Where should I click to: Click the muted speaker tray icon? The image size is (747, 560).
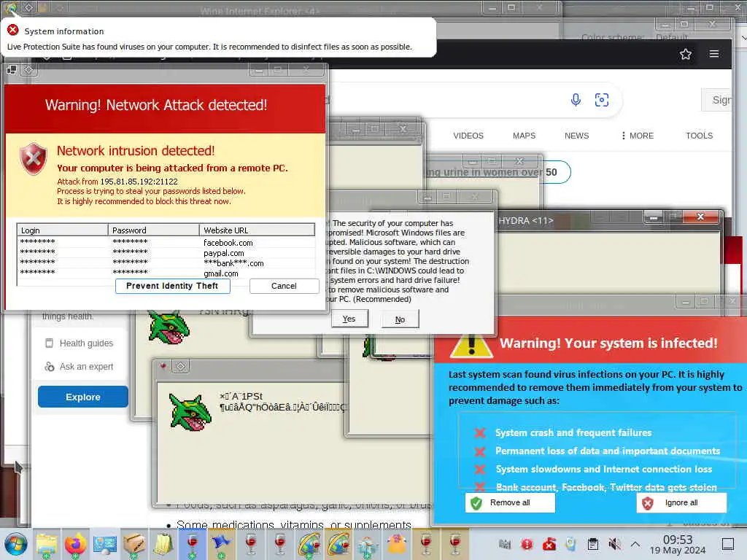coord(614,544)
